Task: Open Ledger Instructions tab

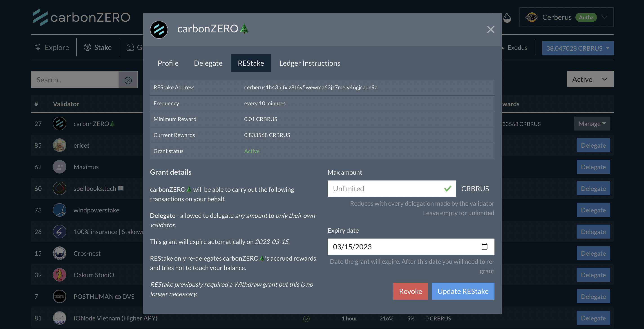Action: 310,63
